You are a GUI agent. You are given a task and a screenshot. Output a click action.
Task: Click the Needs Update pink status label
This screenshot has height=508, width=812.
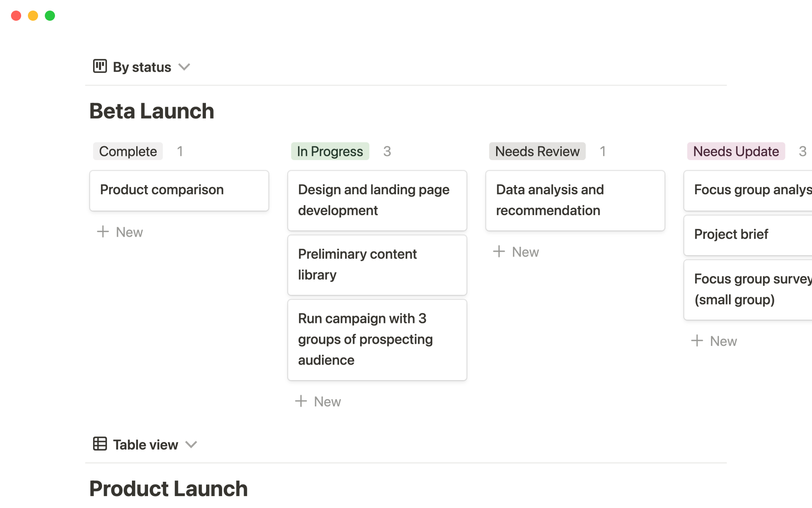point(736,151)
